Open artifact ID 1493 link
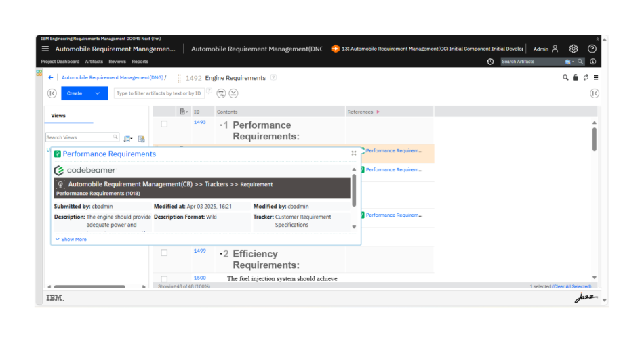Image resolution: width=644 pixels, height=346 pixels. click(199, 122)
